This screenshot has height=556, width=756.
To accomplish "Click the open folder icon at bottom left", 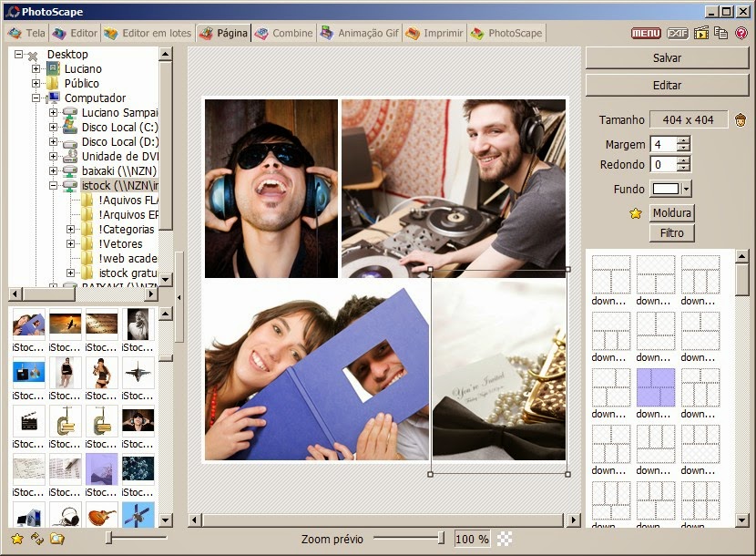I will (57, 539).
